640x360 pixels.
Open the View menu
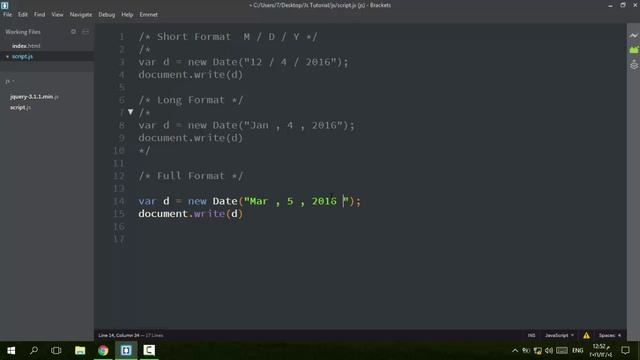click(57, 14)
